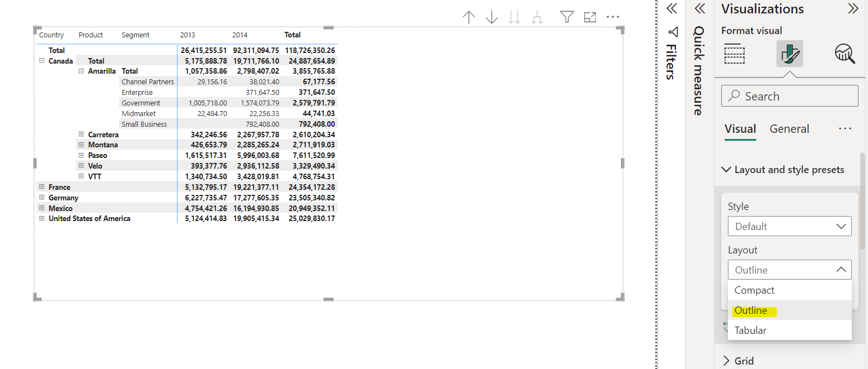Collapse the Visualizations pane arrows
868x369 pixels.
pyautogui.click(x=853, y=8)
